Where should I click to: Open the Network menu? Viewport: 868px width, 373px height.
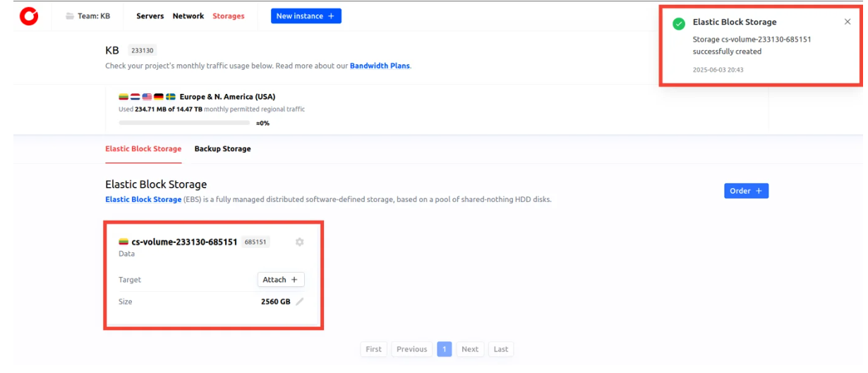[x=188, y=16]
